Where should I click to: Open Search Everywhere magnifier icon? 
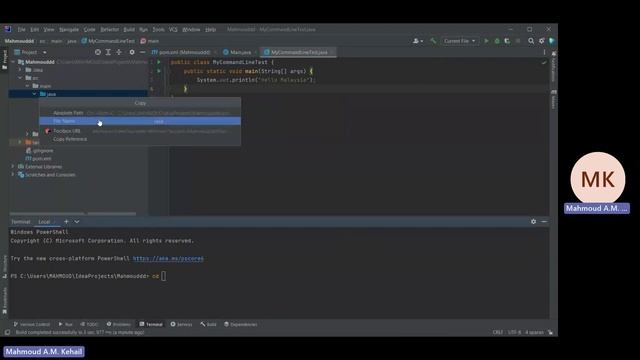point(531,41)
